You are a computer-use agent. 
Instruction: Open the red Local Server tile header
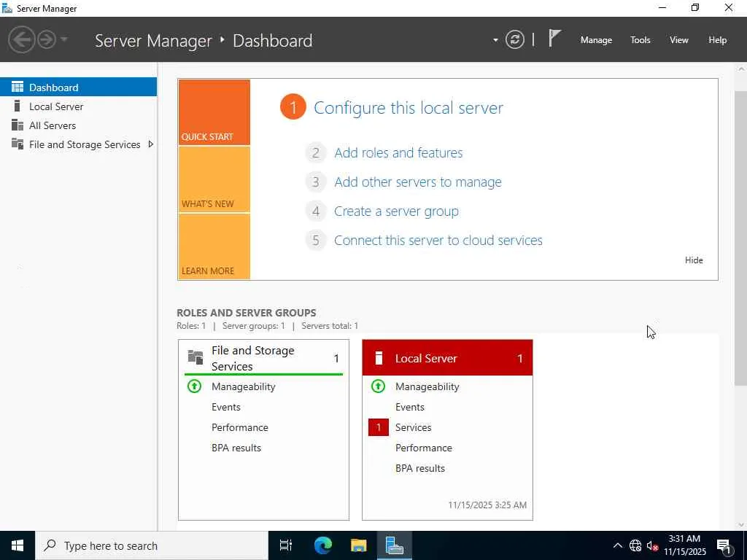click(447, 357)
